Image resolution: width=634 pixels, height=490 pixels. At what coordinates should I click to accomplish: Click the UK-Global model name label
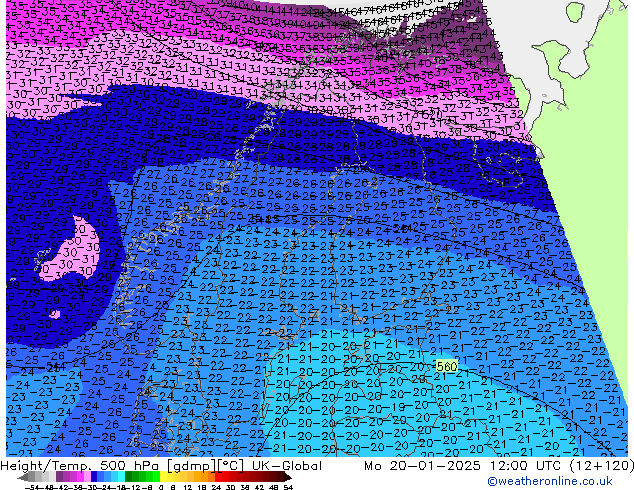tap(287, 466)
